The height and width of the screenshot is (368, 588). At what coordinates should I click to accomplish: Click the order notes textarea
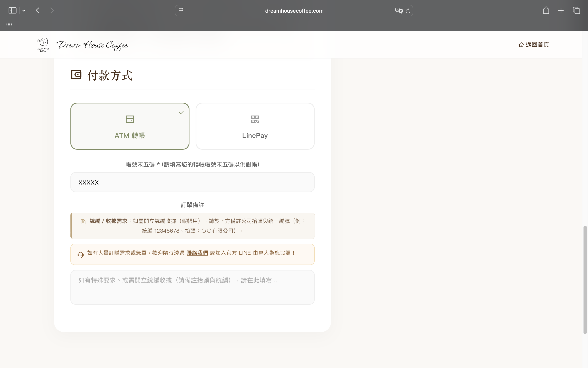(193, 287)
